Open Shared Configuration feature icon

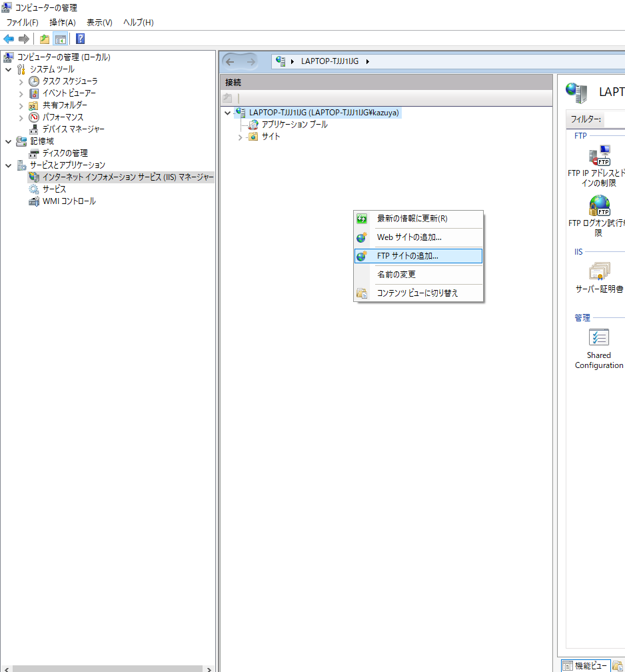(x=599, y=337)
